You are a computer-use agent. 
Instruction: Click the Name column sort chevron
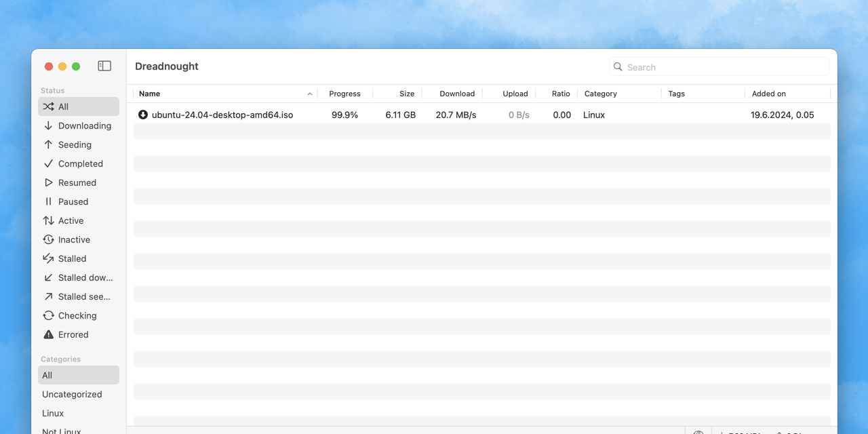310,94
